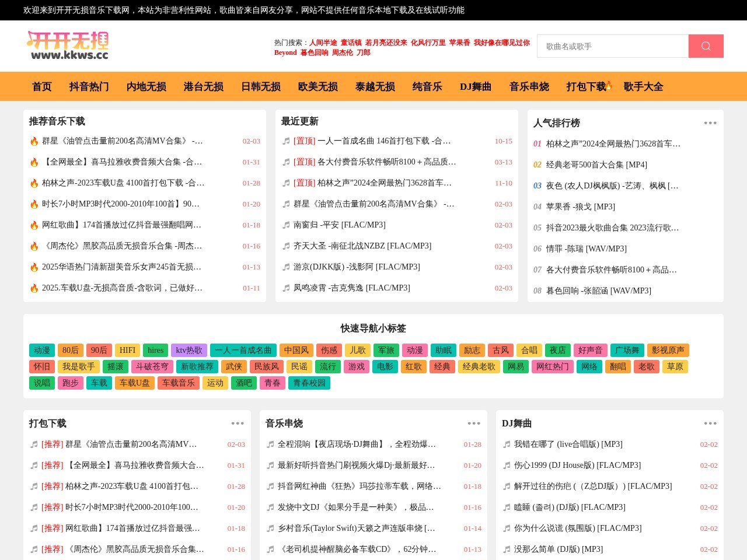
Task: Open the 周杰伦 hot search keyword
Action: tap(342, 52)
